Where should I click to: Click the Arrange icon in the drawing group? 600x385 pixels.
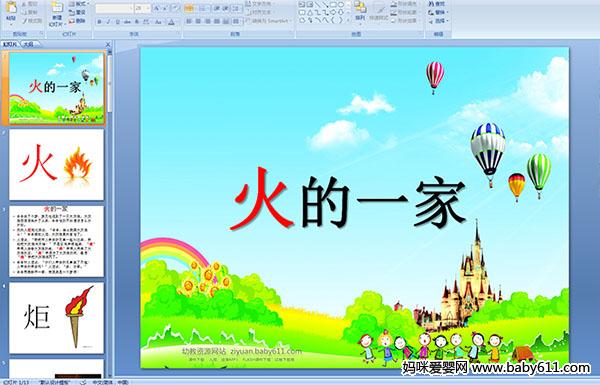coord(360,11)
